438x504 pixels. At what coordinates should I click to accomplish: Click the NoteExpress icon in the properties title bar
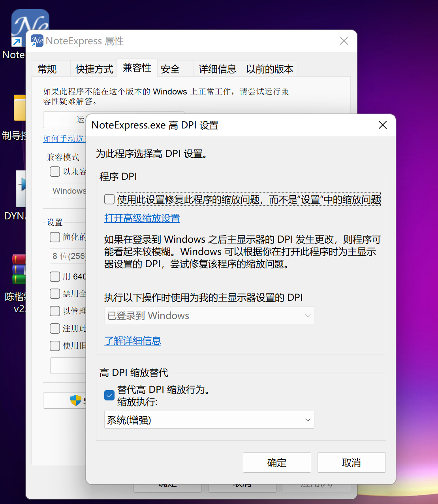37,41
